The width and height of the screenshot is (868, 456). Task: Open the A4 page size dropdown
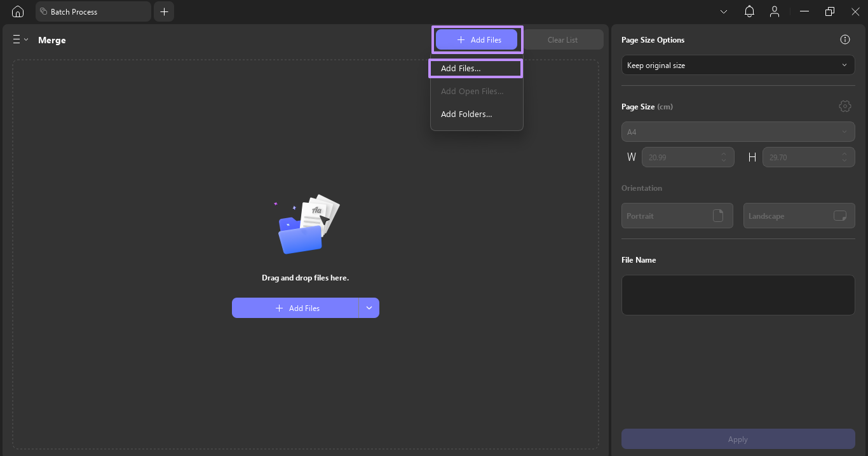point(738,132)
